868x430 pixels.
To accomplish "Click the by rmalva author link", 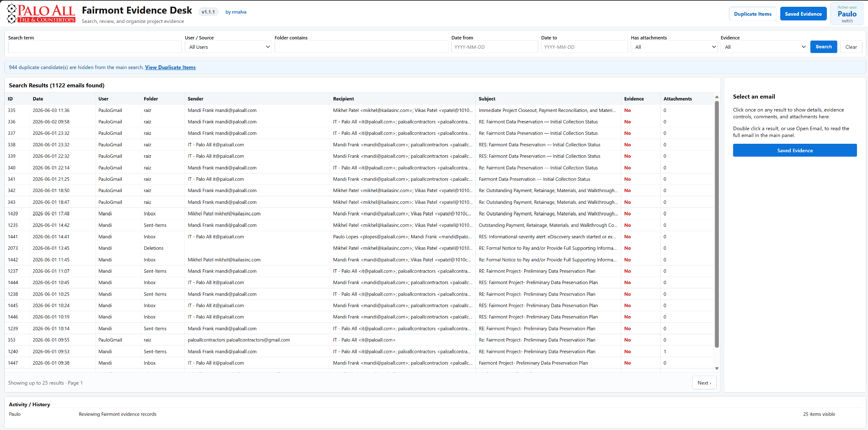I will (x=236, y=12).
